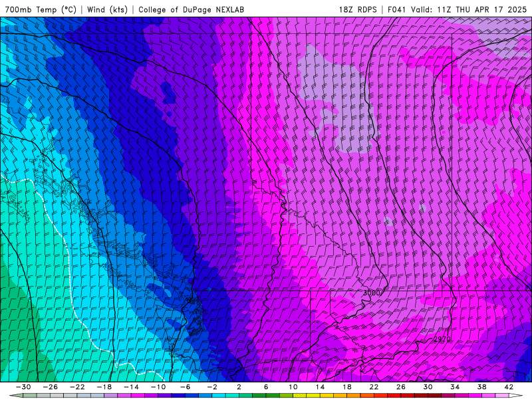Click the "2970" height contour label
Viewport: 532px width, 399px height.
(x=442, y=339)
